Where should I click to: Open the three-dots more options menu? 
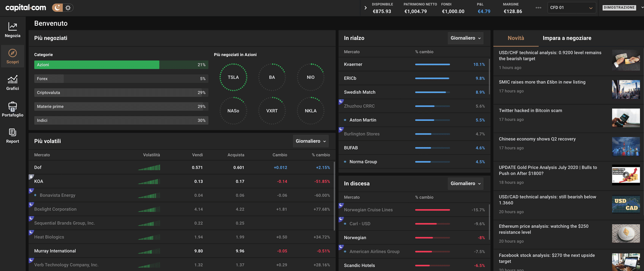pyautogui.click(x=538, y=8)
